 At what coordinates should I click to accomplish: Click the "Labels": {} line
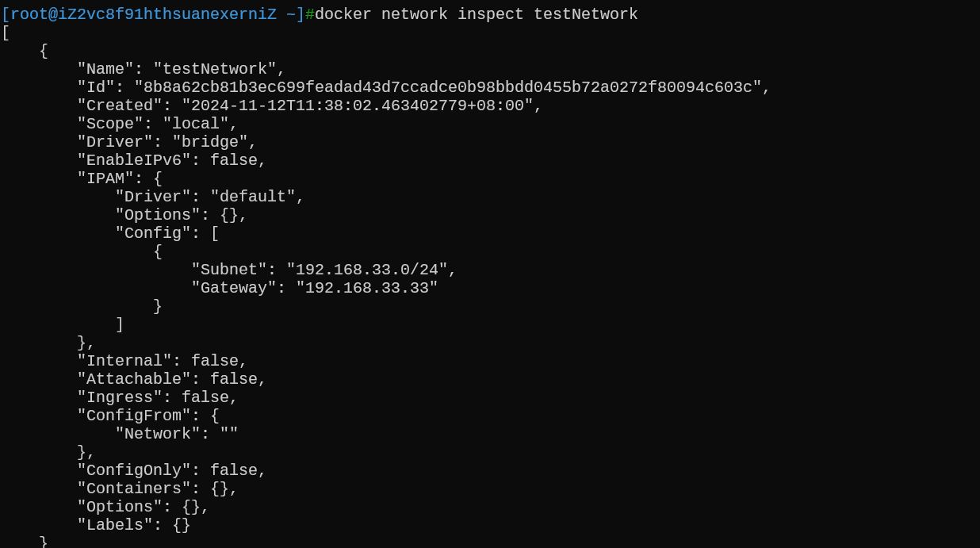(134, 525)
